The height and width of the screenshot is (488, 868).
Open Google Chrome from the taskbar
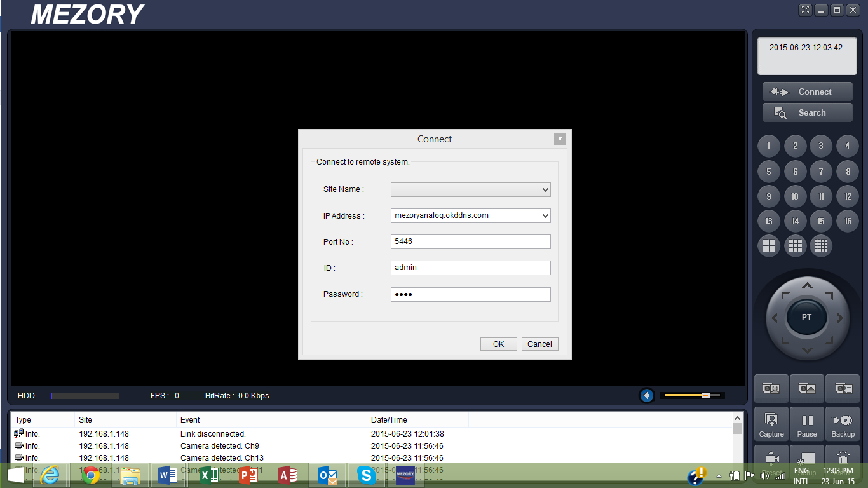(x=91, y=475)
